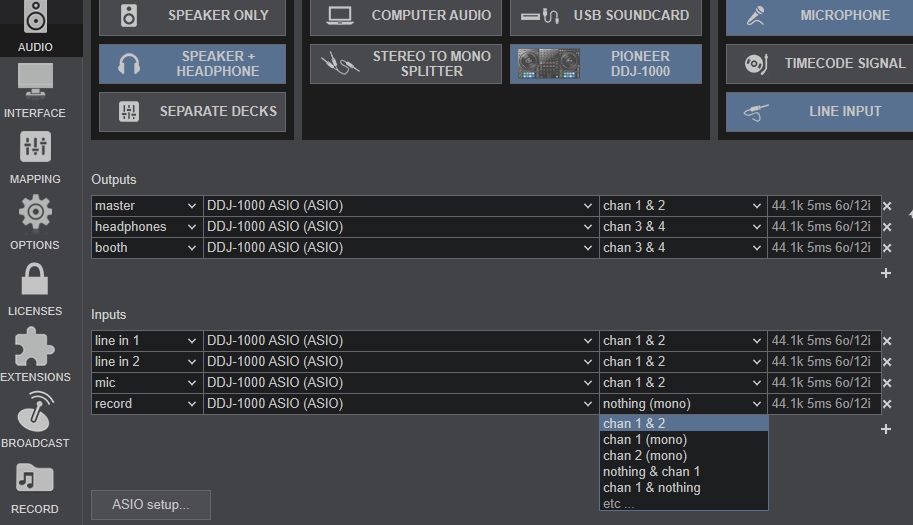This screenshot has height=525, width=913.
Task: Select Computer Audio card option
Action: (405, 16)
